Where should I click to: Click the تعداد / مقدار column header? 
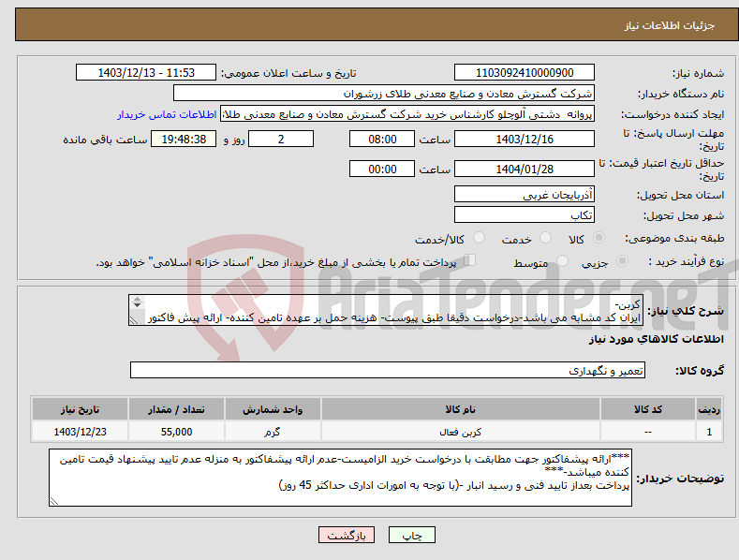[x=176, y=409]
